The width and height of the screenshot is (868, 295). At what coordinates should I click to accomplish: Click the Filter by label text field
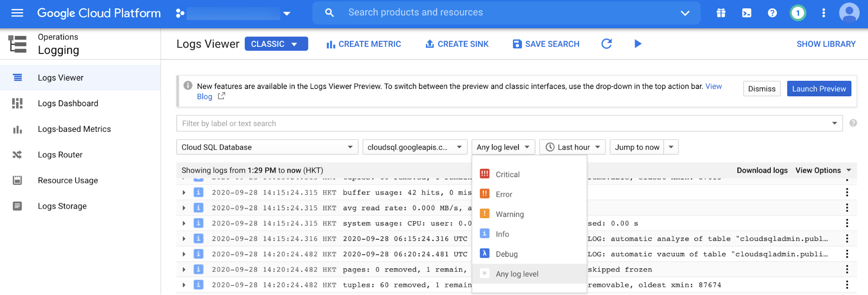click(x=504, y=123)
